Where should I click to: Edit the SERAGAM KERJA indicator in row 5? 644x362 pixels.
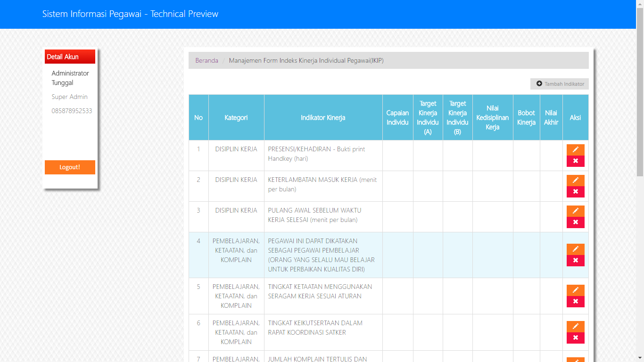[575, 290]
